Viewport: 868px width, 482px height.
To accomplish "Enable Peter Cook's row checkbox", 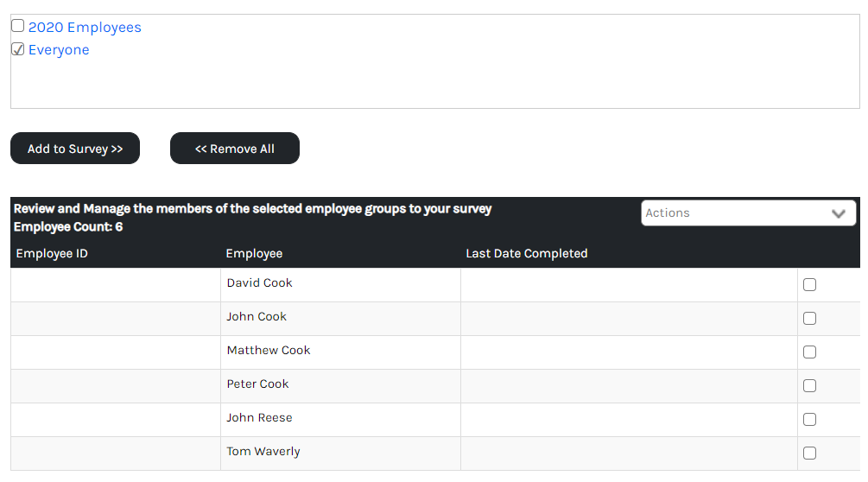I will [x=809, y=386].
